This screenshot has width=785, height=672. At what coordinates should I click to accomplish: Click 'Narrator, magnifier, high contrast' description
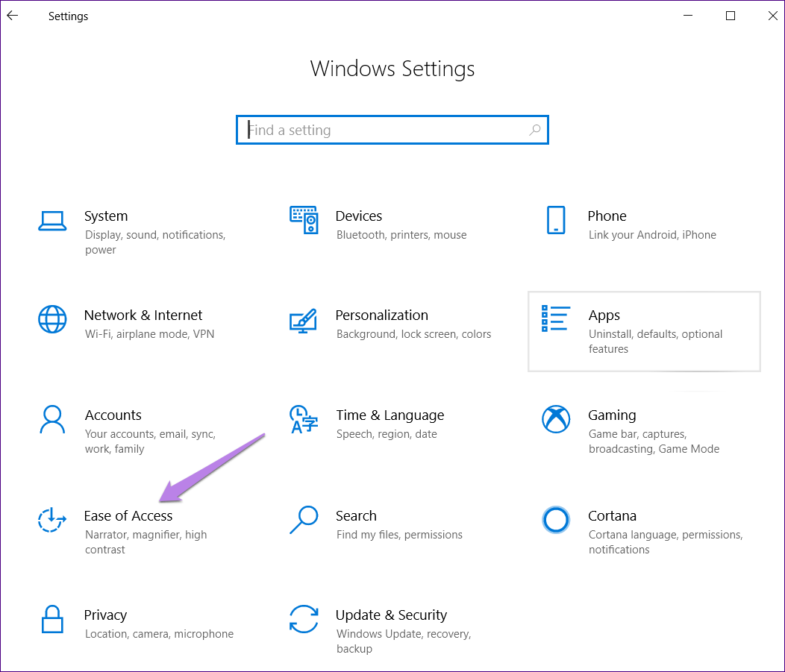click(146, 542)
